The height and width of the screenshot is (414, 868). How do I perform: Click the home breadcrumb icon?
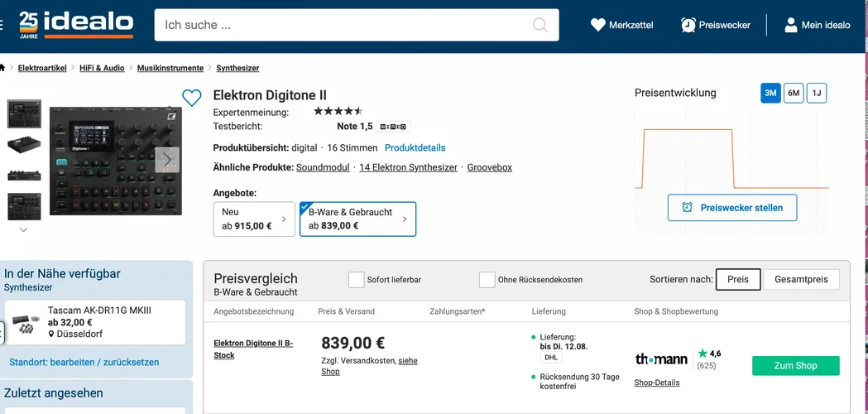[x=3, y=68]
